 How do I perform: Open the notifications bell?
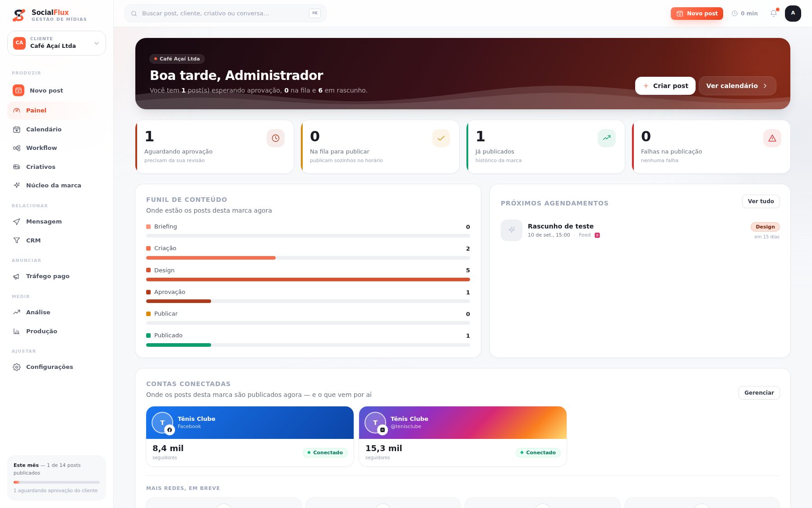point(774,13)
